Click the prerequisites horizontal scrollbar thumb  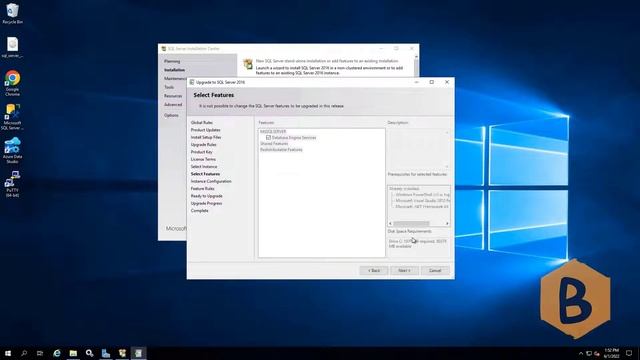click(x=411, y=223)
